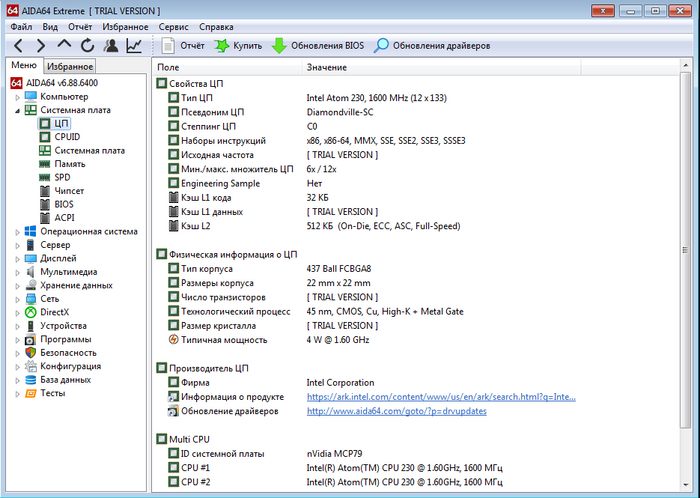The image size is (700, 498).
Task: Open Обновления BIOS from toolbar
Action: [317, 46]
